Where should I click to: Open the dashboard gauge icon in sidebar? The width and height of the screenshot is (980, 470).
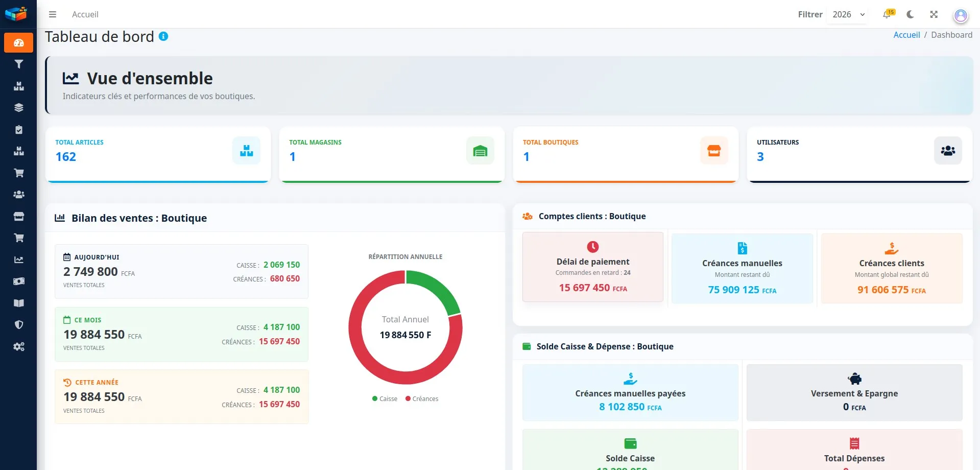pyautogui.click(x=19, y=43)
